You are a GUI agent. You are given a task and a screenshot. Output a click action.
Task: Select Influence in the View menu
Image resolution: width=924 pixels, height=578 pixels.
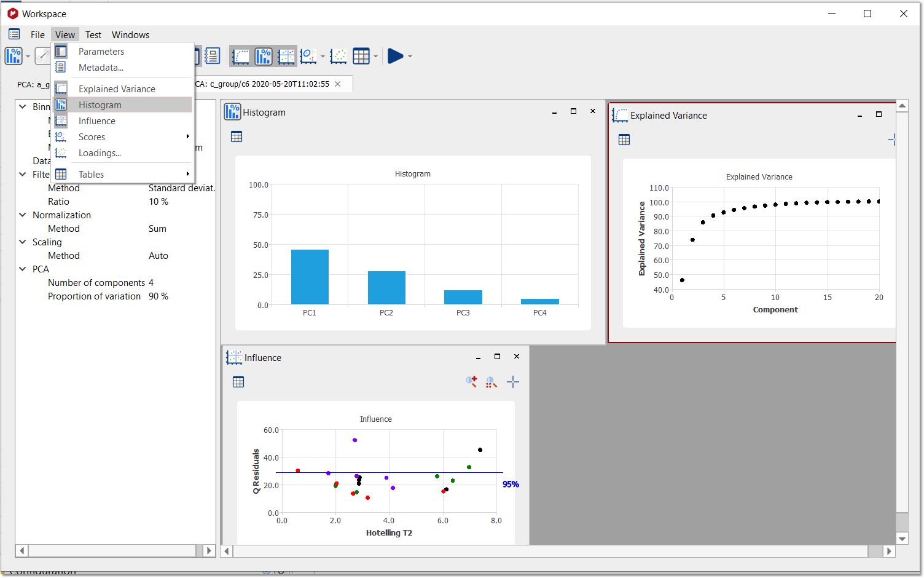(x=123, y=121)
